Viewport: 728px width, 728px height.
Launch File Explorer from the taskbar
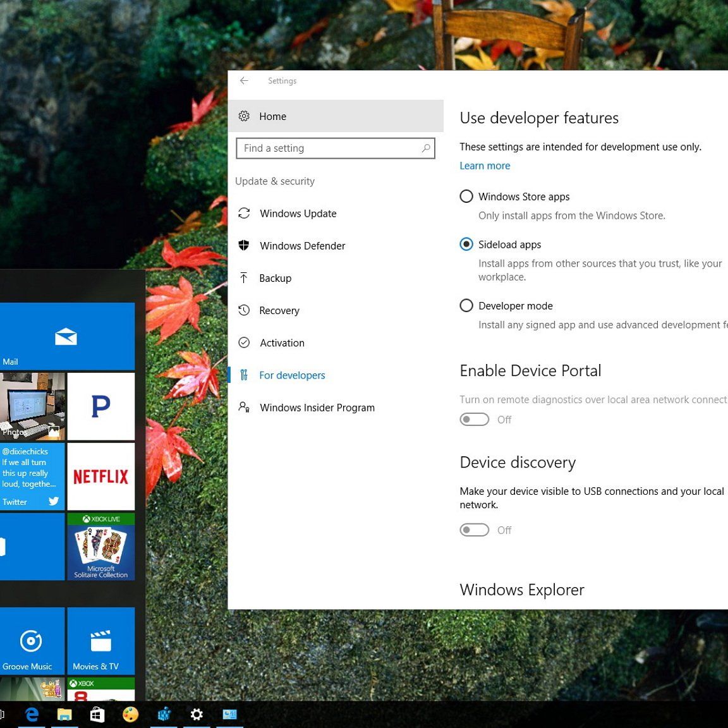click(64, 714)
